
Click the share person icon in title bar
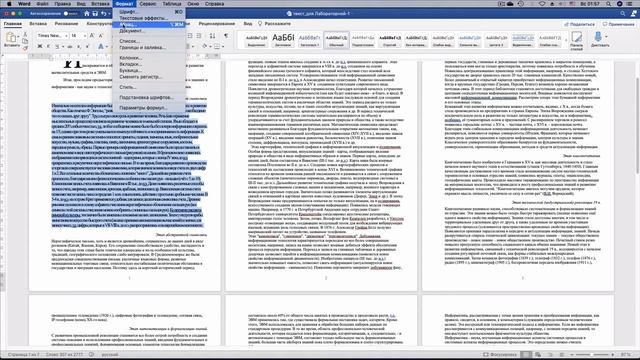click(634, 13)
